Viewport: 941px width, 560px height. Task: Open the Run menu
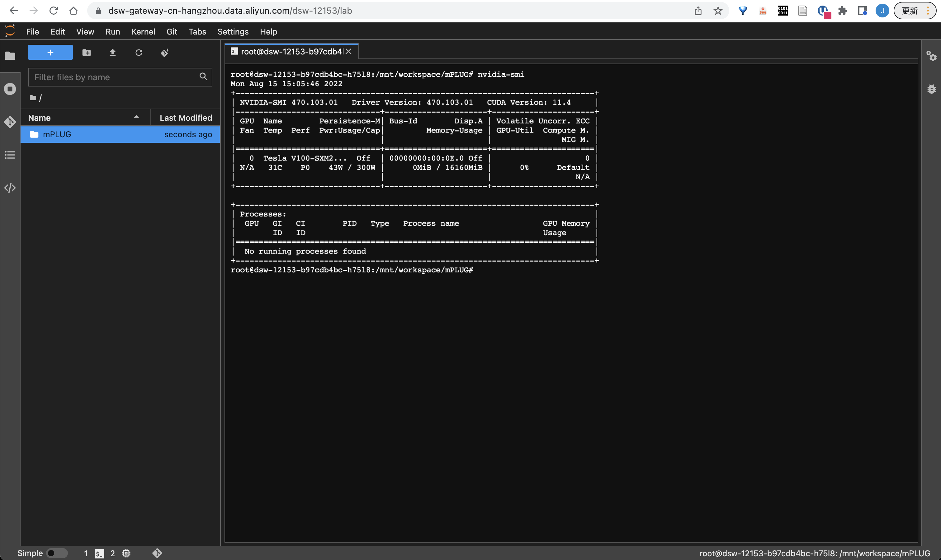(112, 32)
